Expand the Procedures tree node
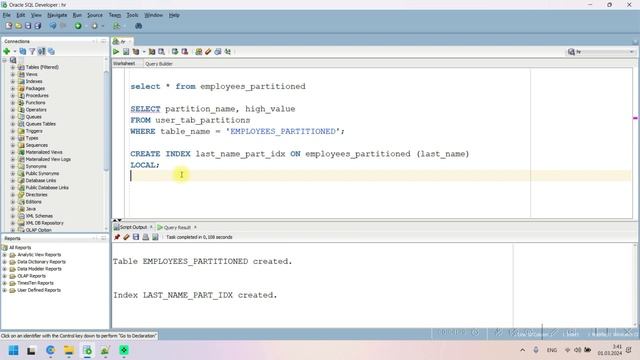The height and width of the screenshot is (360, 640). [13, 96]
